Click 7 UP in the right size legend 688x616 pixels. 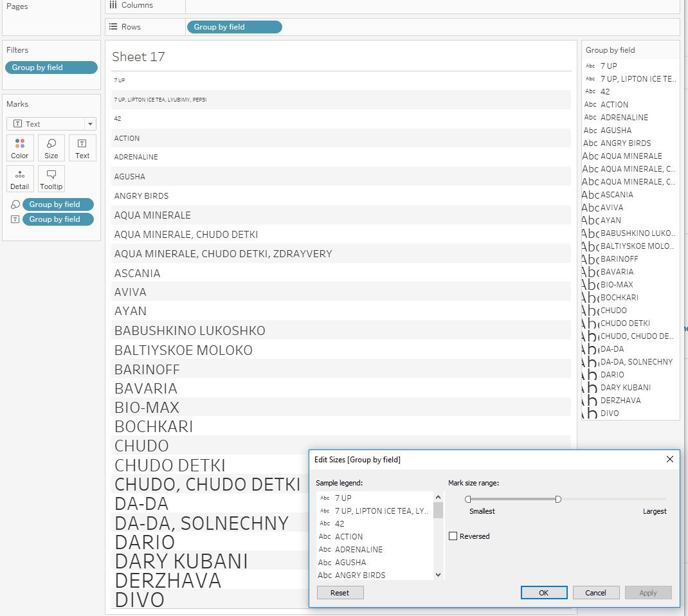[x=608, y=66]
